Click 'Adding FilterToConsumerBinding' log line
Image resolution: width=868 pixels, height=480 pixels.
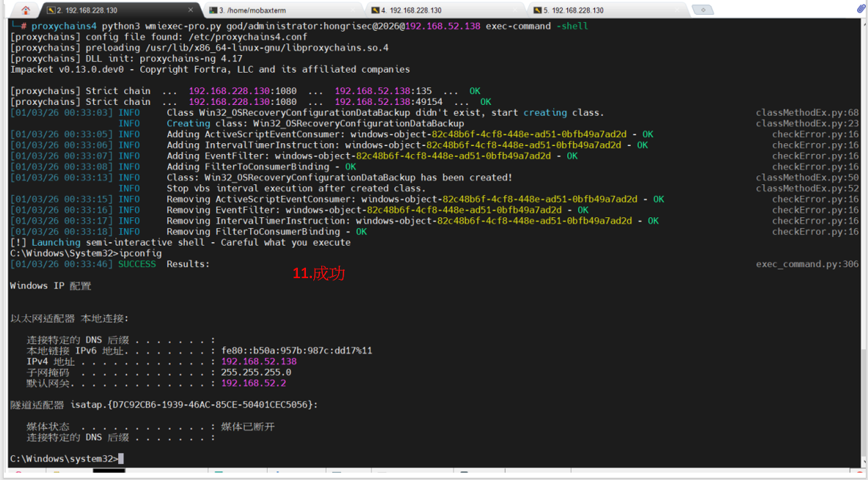[261, 167]
